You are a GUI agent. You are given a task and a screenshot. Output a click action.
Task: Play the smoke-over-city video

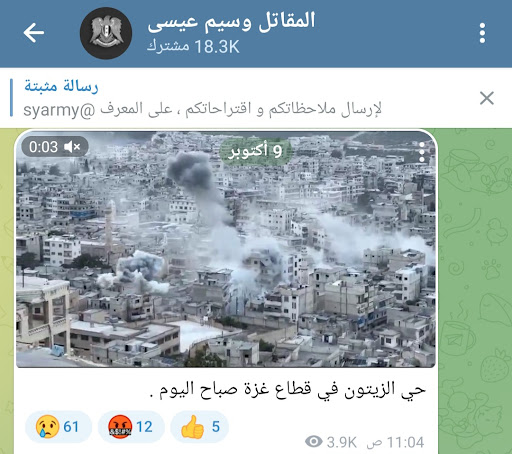226,249
